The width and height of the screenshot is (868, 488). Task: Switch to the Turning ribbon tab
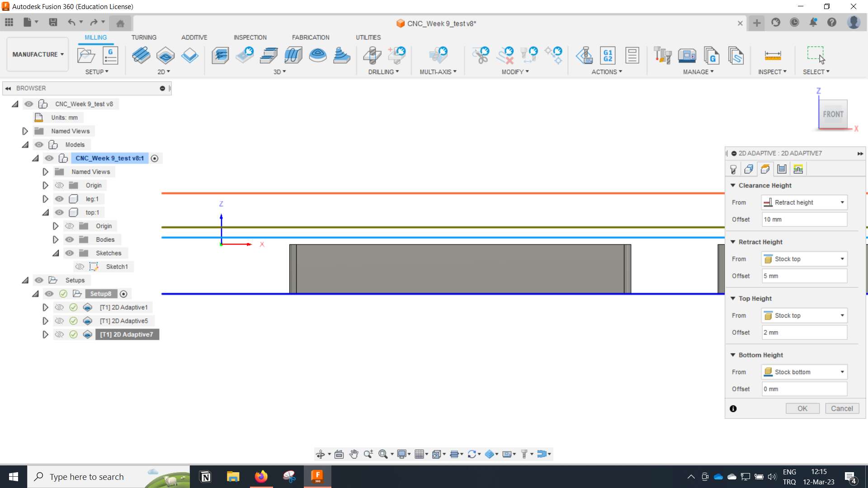(x=144, y=37)
